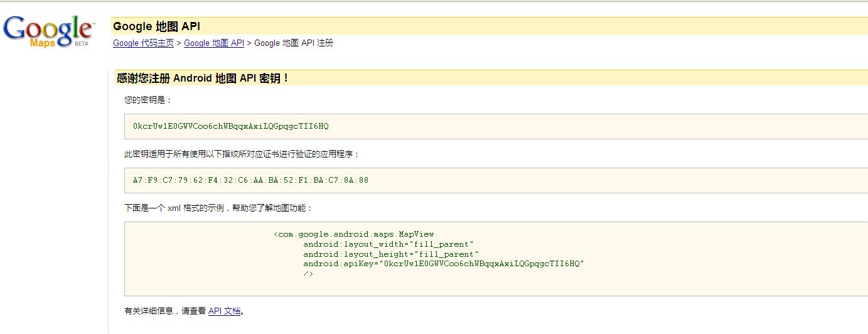Click the API key 0kcrUw1E0GWVCoo6chWBqqxAxiLQGpqgcTII6HQ box
Viewport: 868px width, 334px height.
[496, 126]
